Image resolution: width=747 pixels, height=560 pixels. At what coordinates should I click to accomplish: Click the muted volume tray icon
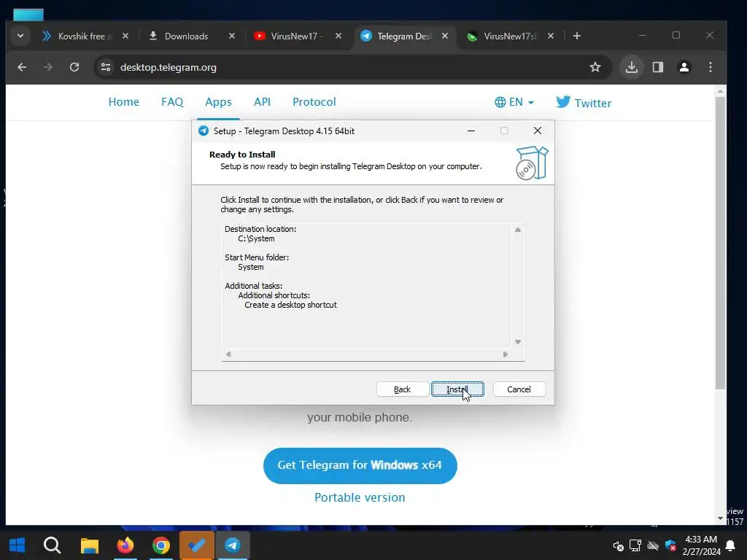pyautogui.click(x=618, y=545)
